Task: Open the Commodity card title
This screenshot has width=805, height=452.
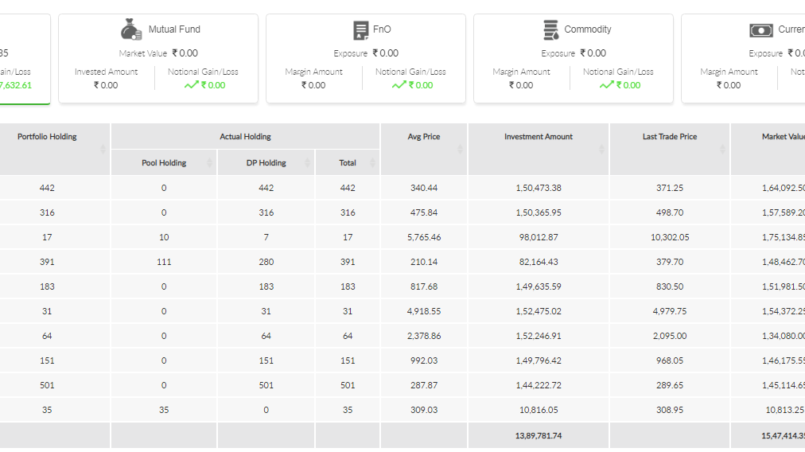Action: click(588, 29)
